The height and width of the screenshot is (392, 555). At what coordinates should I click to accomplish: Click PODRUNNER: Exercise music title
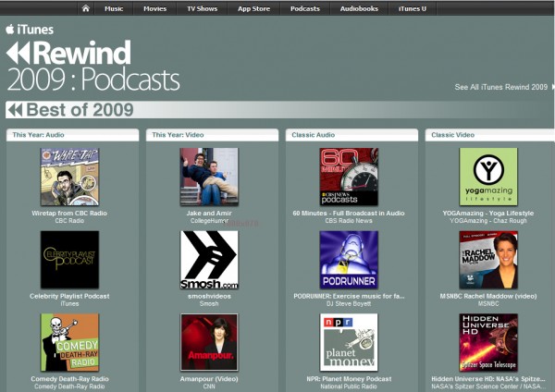click(349, 296)
